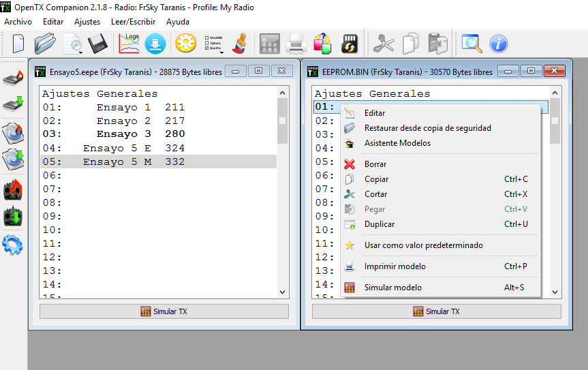This screenshot has width=588, height=370.
Task: Select Asistente Modelos in context menu
Action: click(397, 143)
